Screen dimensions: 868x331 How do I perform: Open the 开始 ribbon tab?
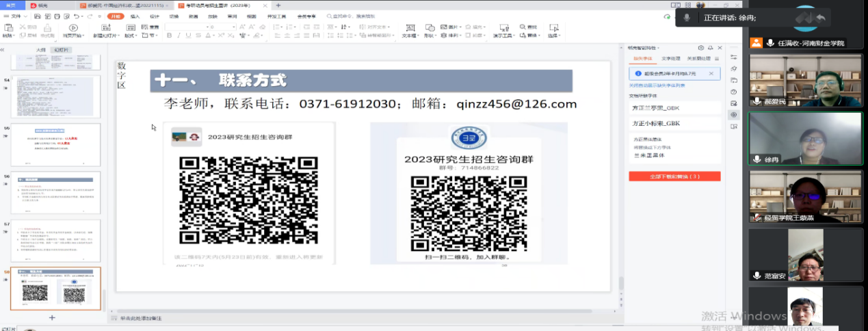click(x=117, y=16)
